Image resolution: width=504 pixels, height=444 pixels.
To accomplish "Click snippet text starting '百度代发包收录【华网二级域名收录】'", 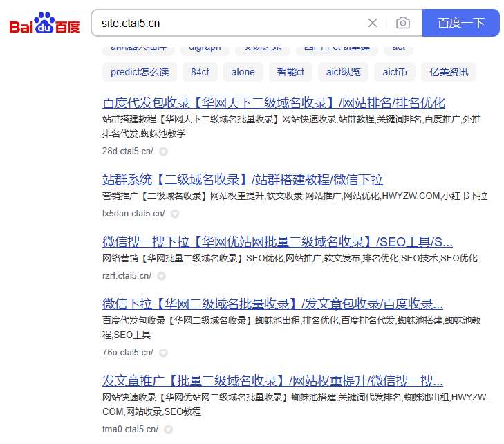I will point(292,328).
